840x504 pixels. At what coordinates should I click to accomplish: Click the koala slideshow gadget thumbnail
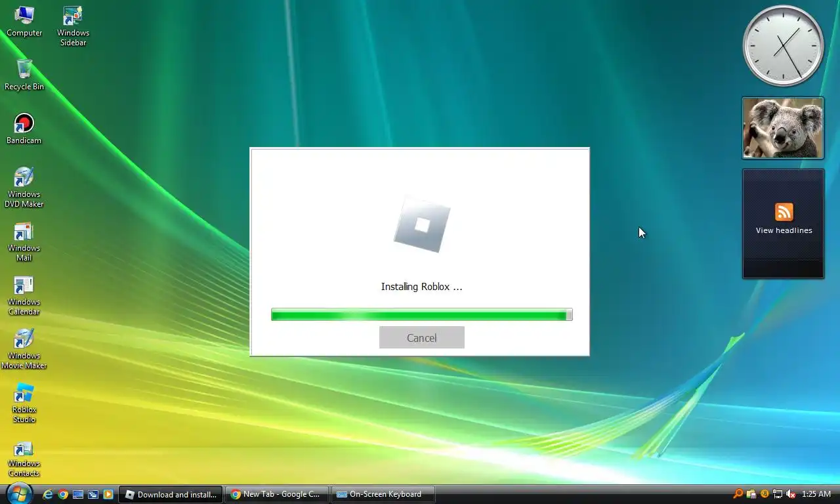coord(783,128)
